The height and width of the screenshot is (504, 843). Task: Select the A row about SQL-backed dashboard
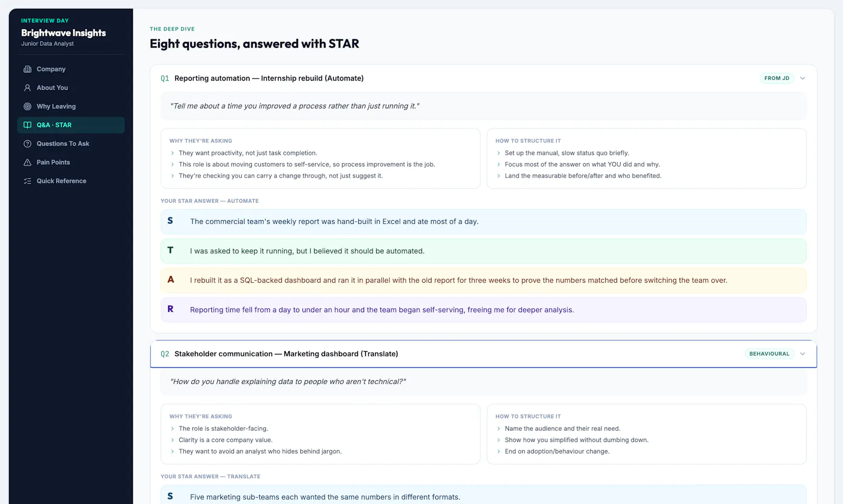484,281
